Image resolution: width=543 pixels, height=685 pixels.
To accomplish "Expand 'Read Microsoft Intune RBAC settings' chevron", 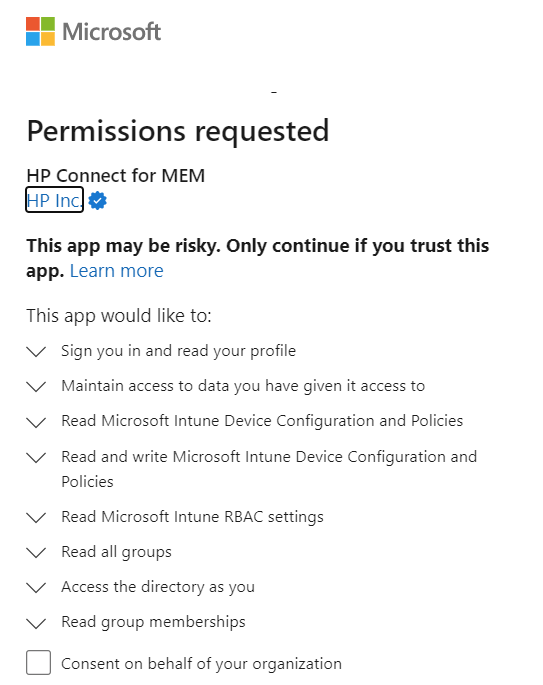I will [36, 517].
